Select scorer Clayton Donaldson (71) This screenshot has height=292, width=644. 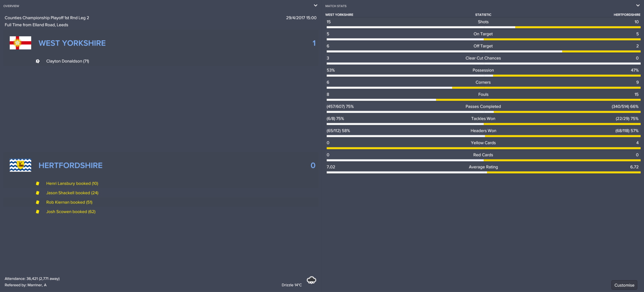pyautogui.click(x=67, y=61)
